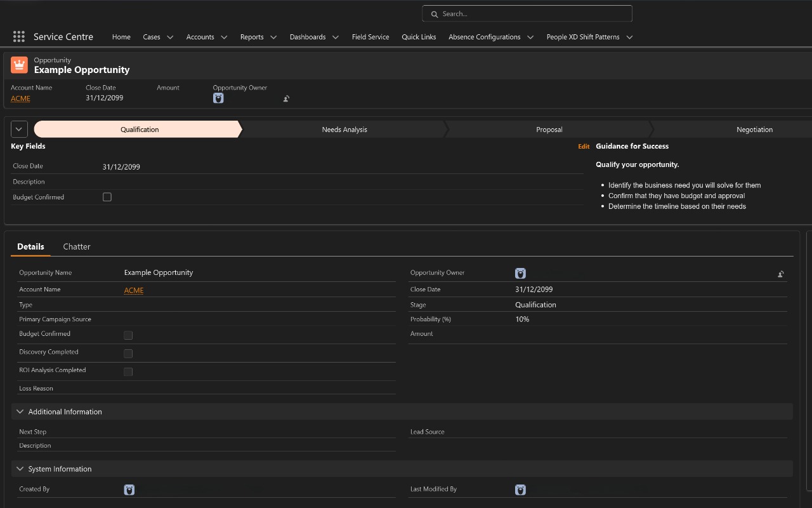This screenshot has width=812, height=508.
Task: Click Stage value Qualification in Details
Action: point(535,305)
